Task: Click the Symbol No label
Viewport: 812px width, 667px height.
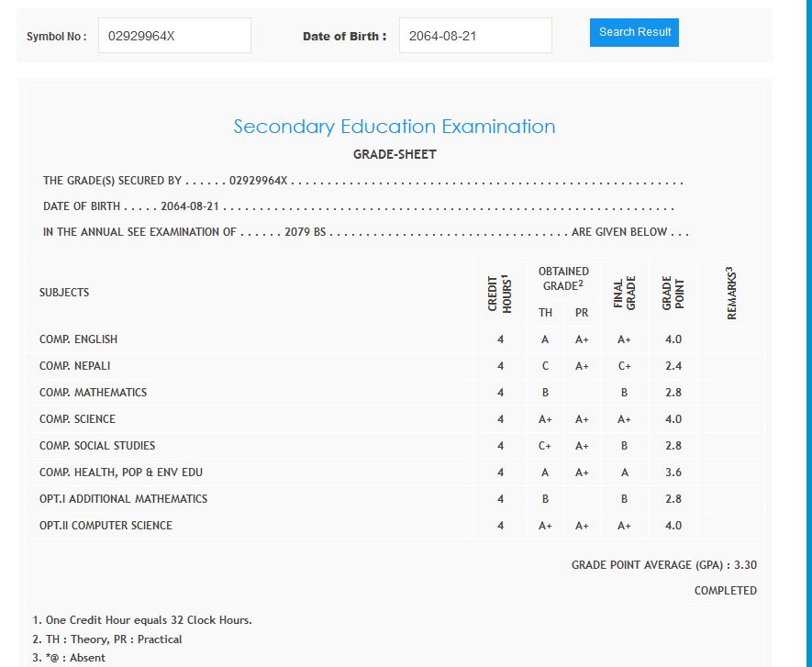Action: tap(56, 37)
